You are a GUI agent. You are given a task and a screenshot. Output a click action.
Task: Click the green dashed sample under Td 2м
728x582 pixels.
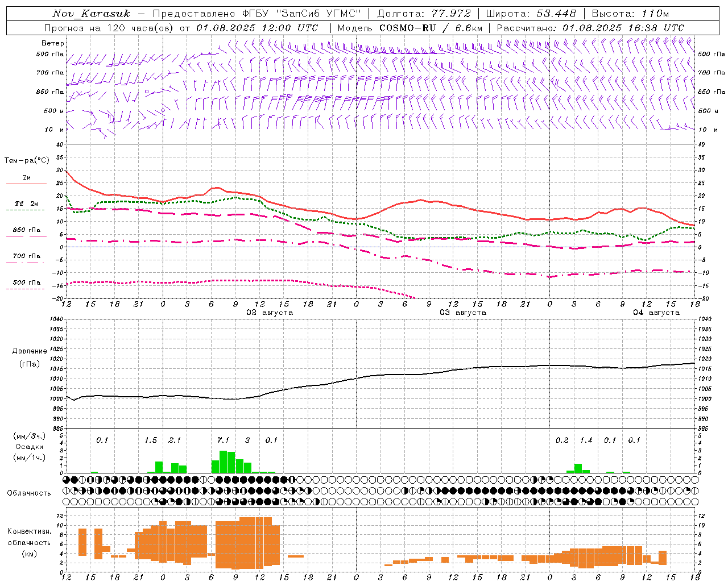pos(26,210)
